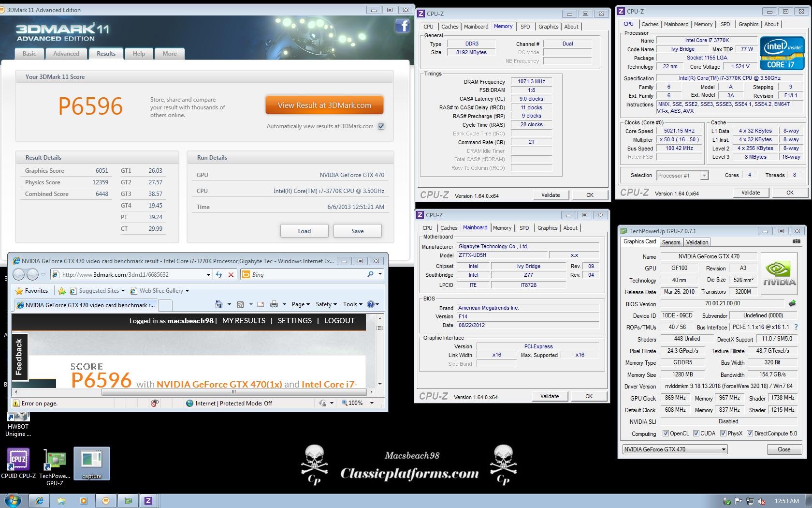This screenshot has width=812, height=508.
Task: Toggle the PhysX checkbox in GPU-Z
Action: tap(723, 433)
